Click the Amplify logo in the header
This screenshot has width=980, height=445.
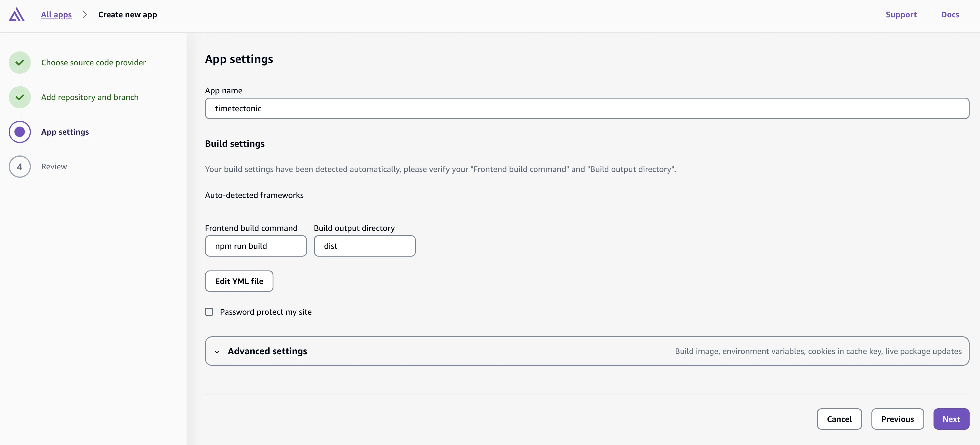[x=17, y=14]
